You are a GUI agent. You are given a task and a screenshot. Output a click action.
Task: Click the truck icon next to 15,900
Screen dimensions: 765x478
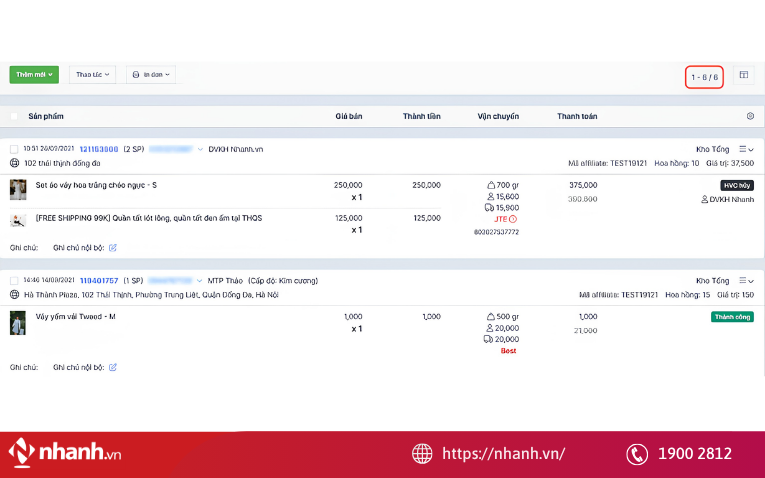[x=489, y=208]
